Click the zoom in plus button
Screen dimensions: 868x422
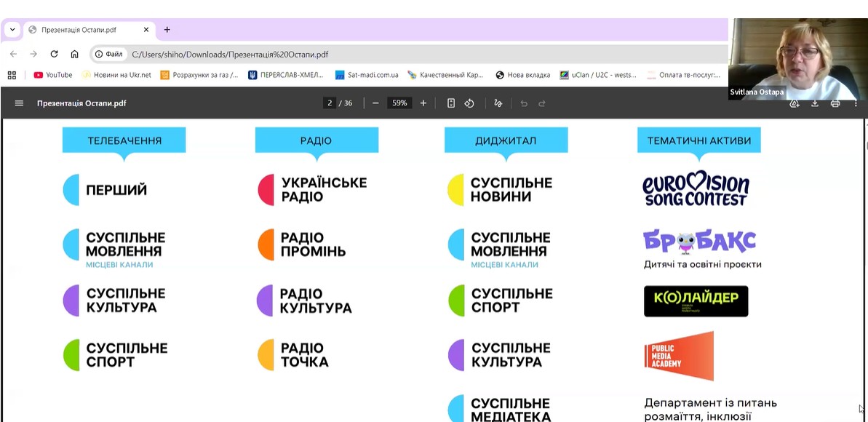click(x=423, y=103)
